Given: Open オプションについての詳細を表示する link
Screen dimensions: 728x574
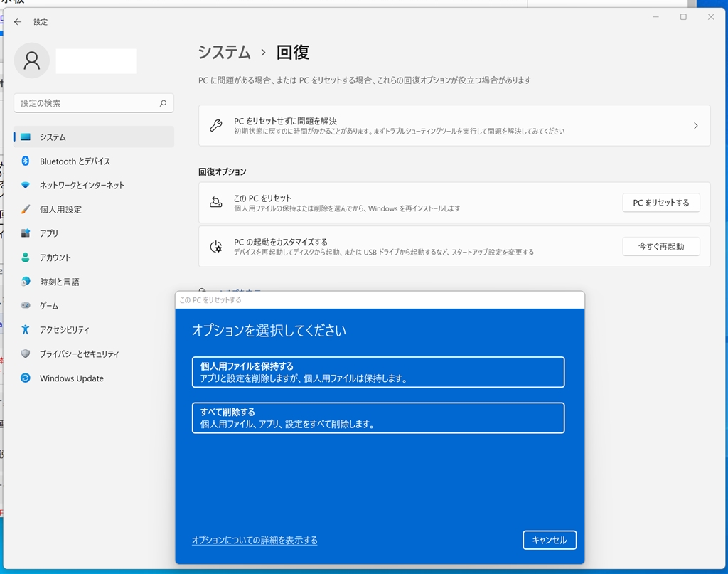Looking at the screenshot, I should [x=255, y=540].
